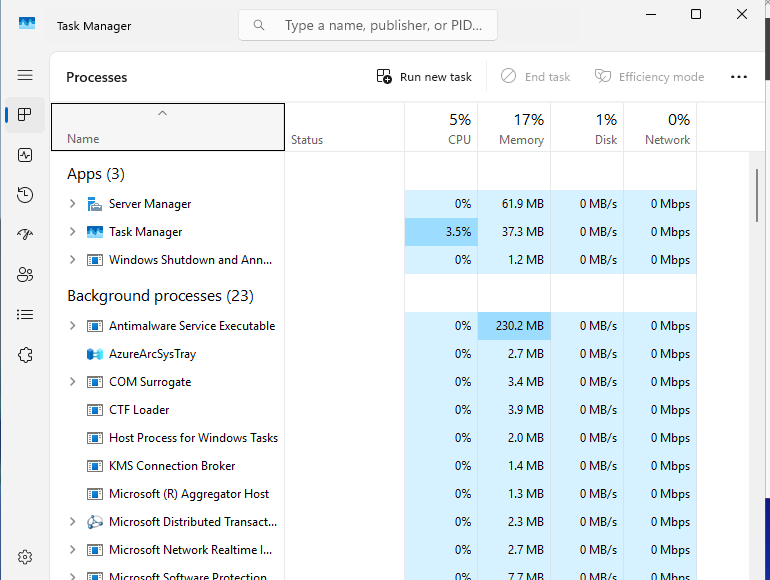This screenshot has height=580, width=770.
Task: Click the Background processes (23) heading
Action: coord(161,296)
